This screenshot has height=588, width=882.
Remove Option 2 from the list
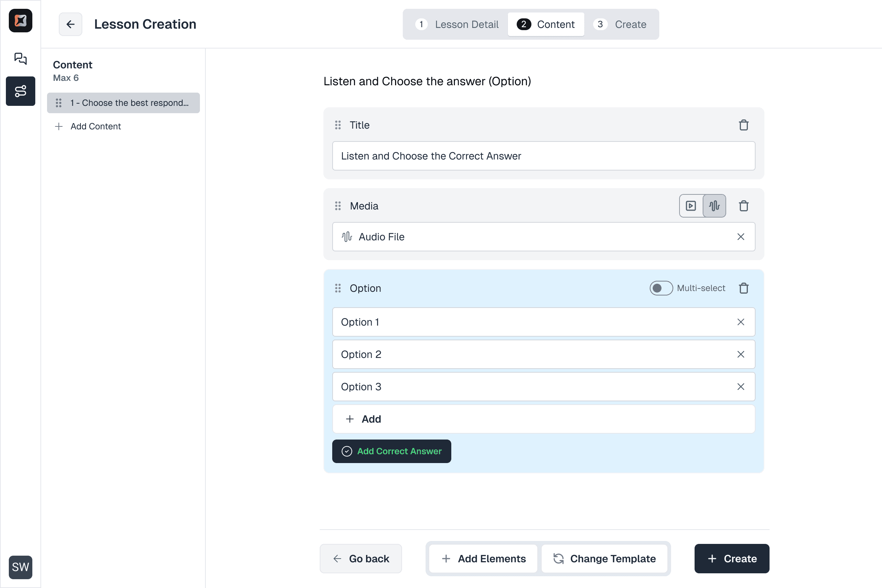point(740,354)
